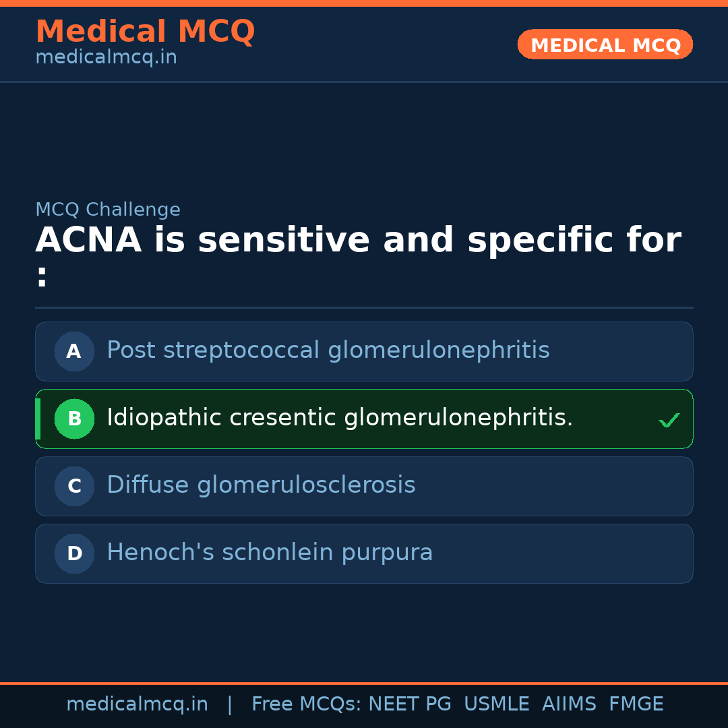Click FMGE in the footer
This screenshot has width=728, height=728.
[636, 704]
